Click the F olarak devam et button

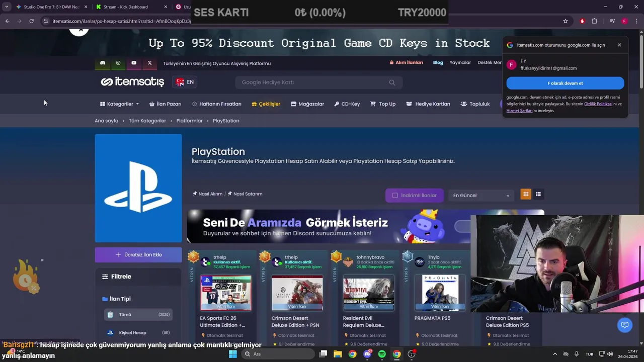565,83
